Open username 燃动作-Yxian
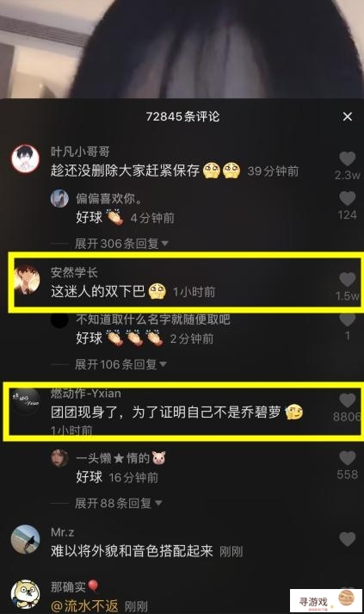This screenshot has height=614, width=364. (86, 394)
